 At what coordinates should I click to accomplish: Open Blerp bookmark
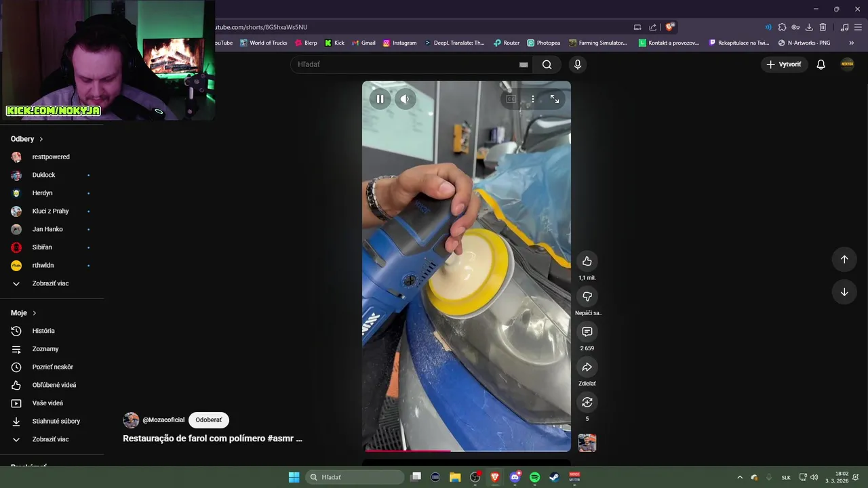tap(306, 43)
